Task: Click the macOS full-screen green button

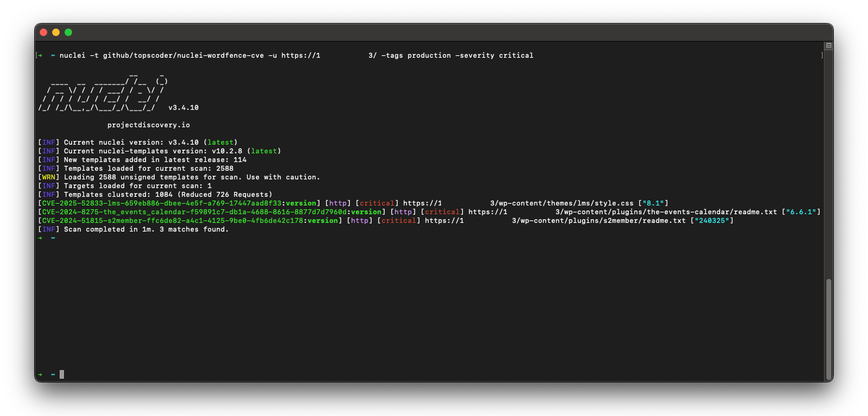Action: 68,32
